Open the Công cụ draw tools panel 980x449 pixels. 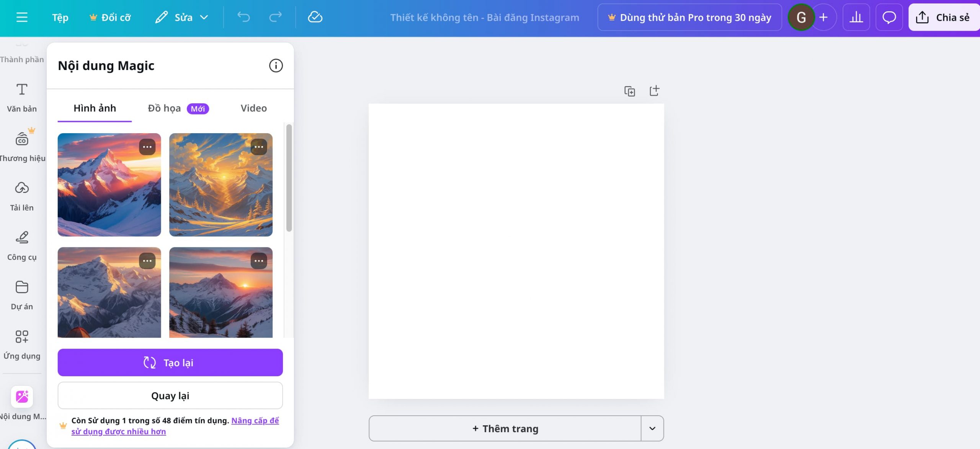pyautogui.click(x=22, y=246)
